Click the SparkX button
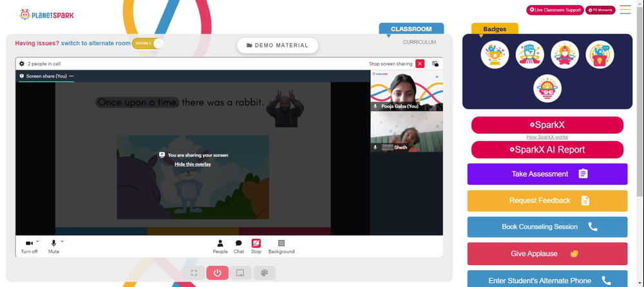This screenshot has height=287, width=644. [x=547, y=125]
